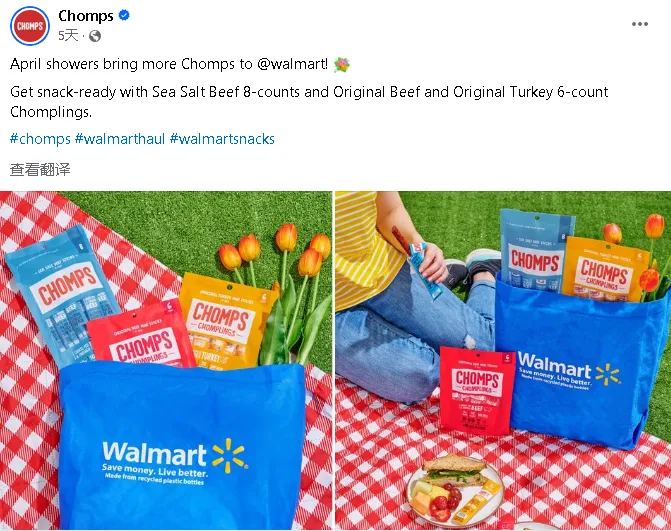This screenshot has height=531, width=671.
Task: Open the Chomps profile picture
Action: (30, 26)
